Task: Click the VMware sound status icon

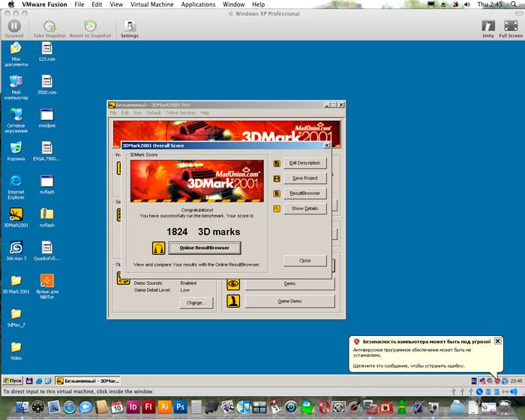Action: (513, 391)
